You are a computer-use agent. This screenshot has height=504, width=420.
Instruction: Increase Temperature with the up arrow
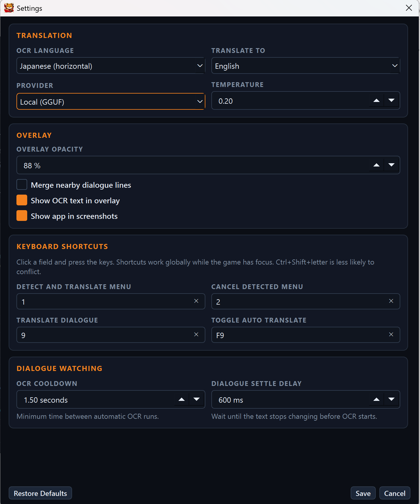[x=376, y=100]
